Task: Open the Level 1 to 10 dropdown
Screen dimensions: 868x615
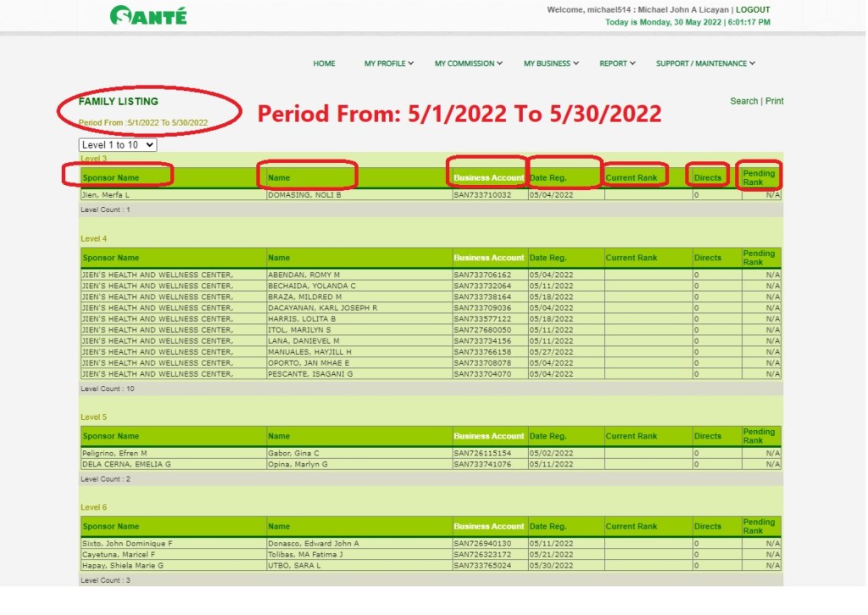Action: [x=118, y=145]
